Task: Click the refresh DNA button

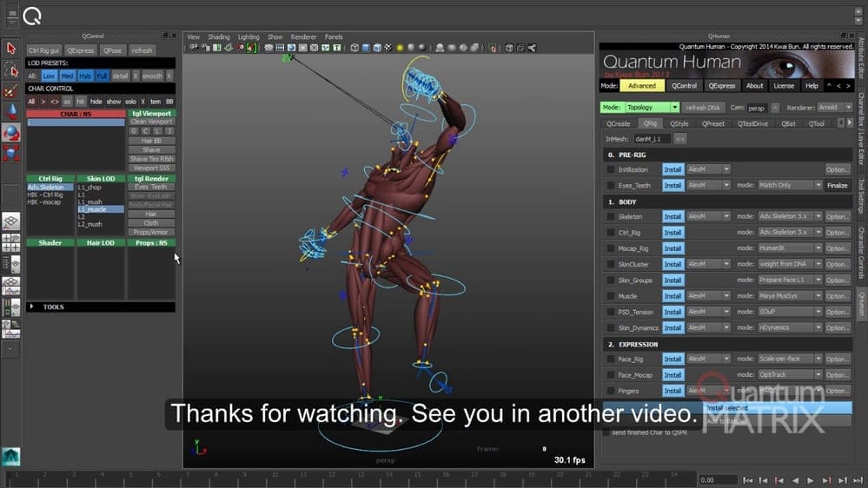Action: [701, 108]
